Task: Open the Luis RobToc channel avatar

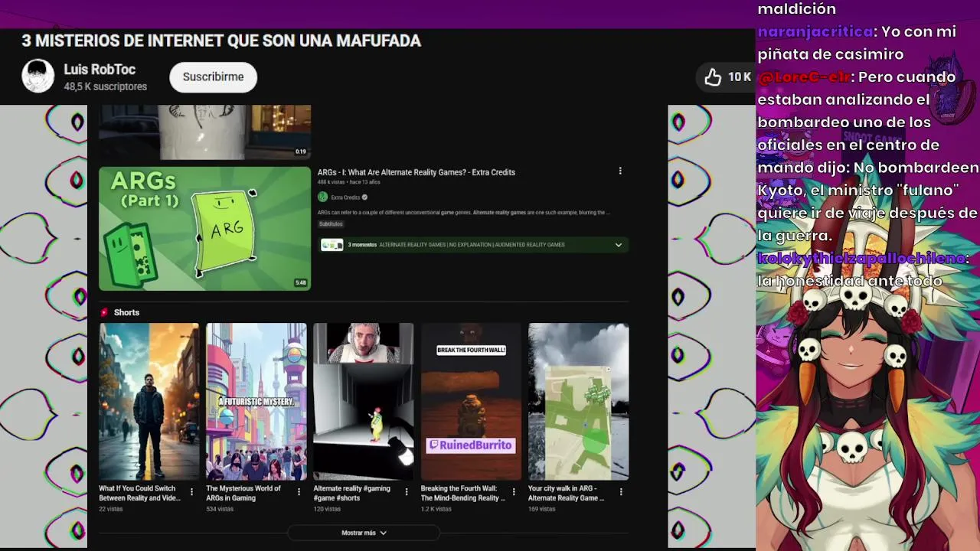Action: coord(38,77)
